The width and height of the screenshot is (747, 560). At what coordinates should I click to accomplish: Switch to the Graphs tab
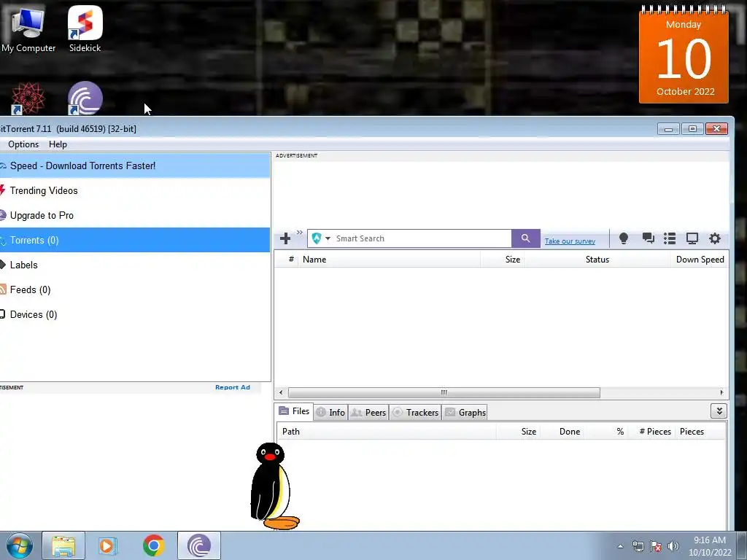point(465,413)
